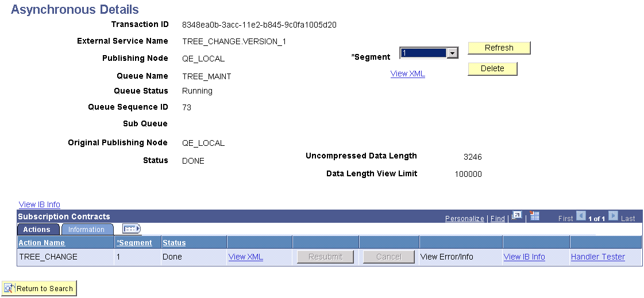Click the Last link in grid navigation
This screenshot has height=298, width=644.
628,218
